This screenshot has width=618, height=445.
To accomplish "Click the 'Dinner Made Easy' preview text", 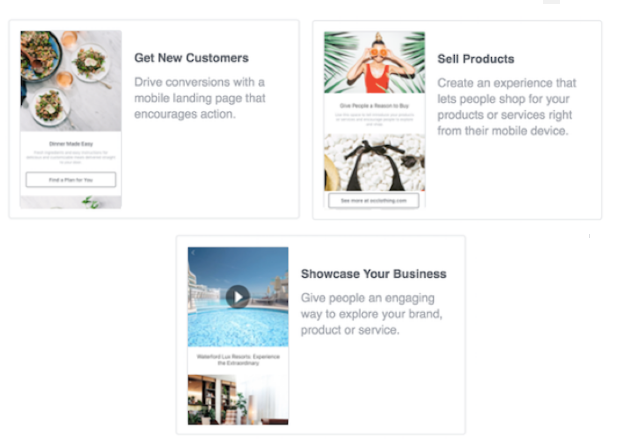I will pos(71,144).
